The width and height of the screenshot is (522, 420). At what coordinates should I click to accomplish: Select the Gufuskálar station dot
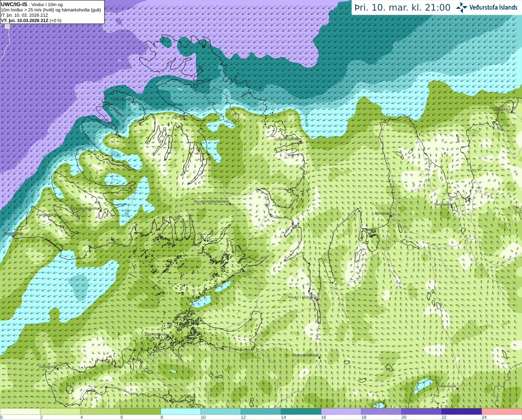pyautogui.click(x=58, y=369)
